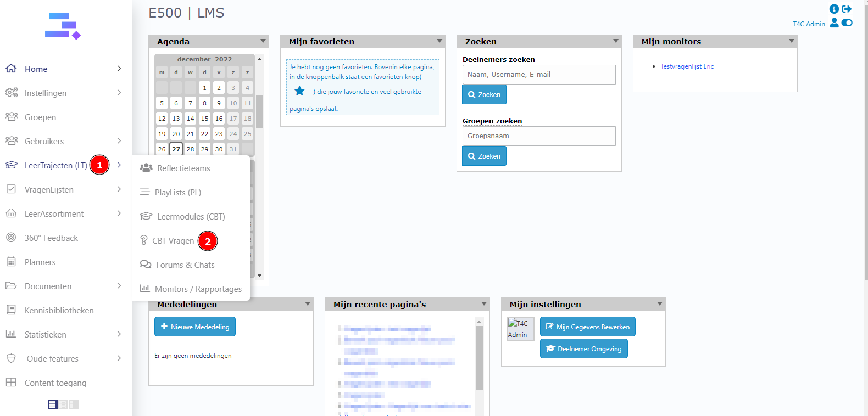Open the Mijn monitors panel dropdown arrow
This screenshot has height=416, width=868.
(792, 41)
